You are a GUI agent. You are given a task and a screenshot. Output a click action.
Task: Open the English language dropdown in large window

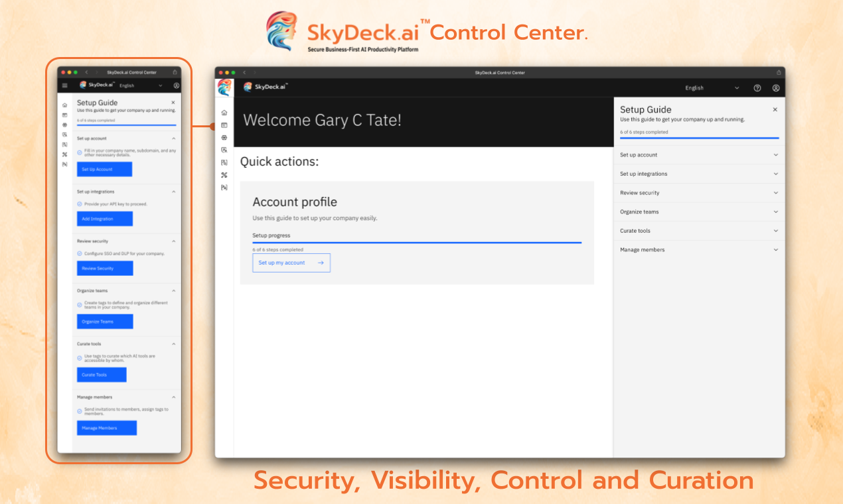tap(712, 88)
